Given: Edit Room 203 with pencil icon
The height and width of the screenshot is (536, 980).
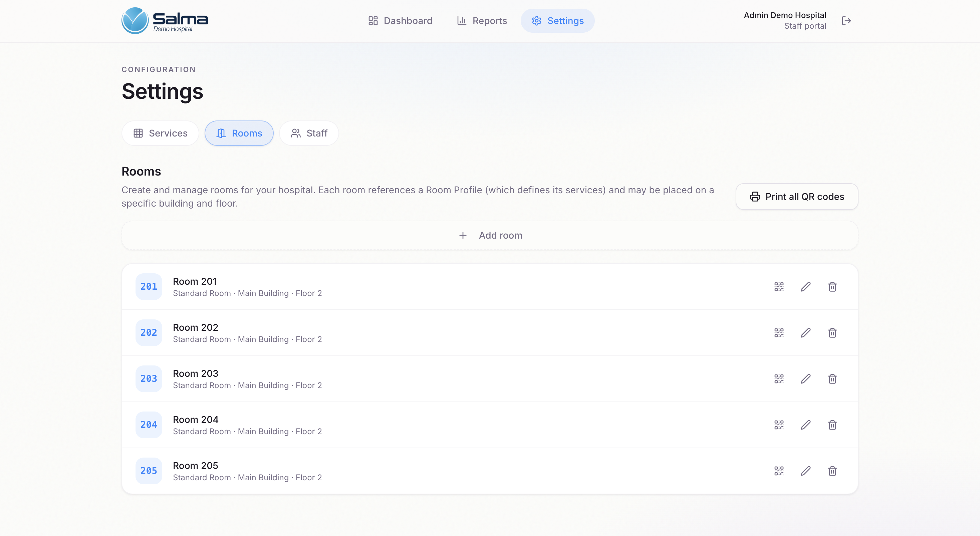Looking at the screenshot, I should point(805,378).
